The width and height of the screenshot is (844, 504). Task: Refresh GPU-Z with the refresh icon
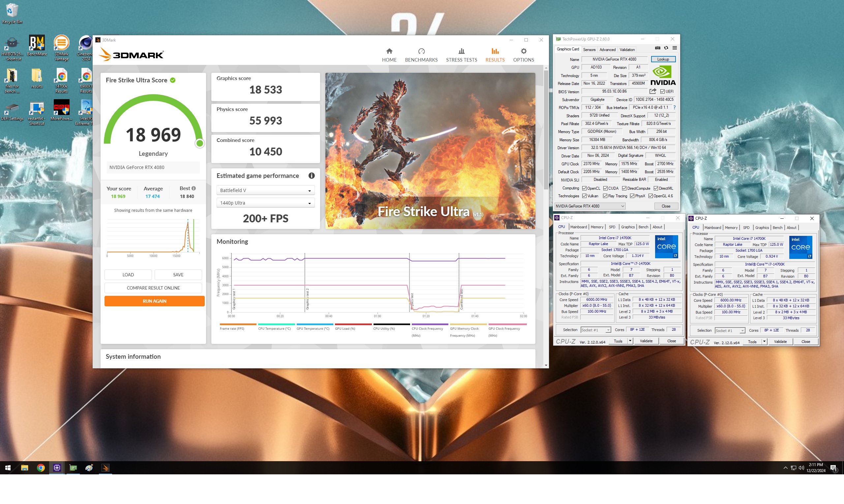[x=666, y=48]
